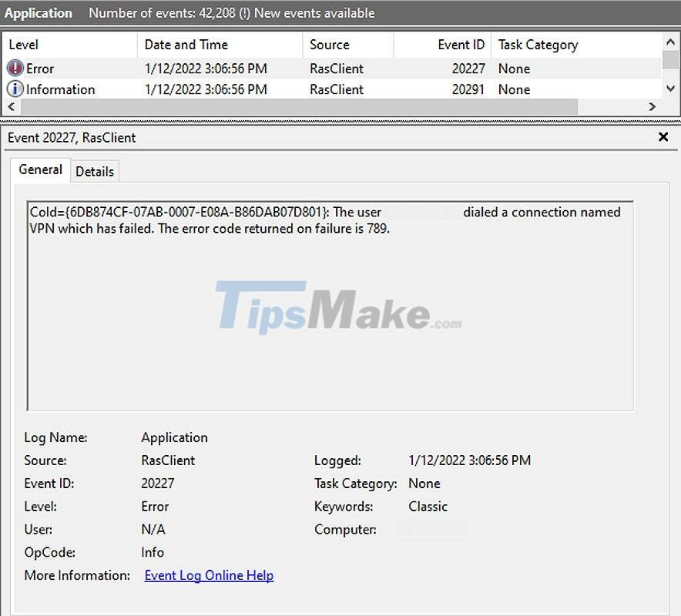681x616 pixels.
Task: Switch to the Details tab
Action: [x=95, y=172]
